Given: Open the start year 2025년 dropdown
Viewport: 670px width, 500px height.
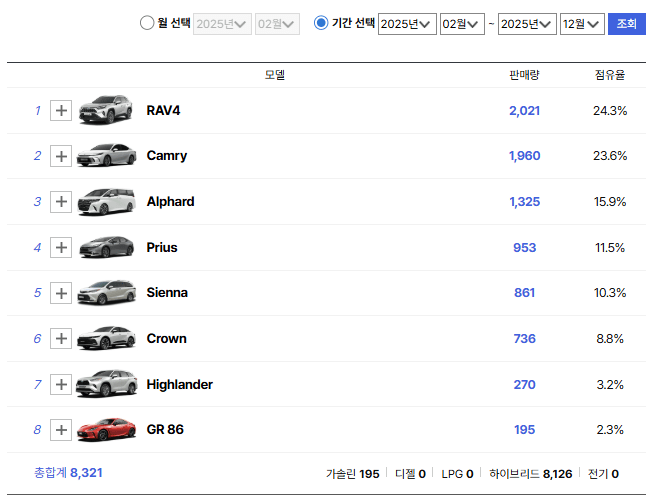Looking at the screenshot, I should tap(407, 24).
